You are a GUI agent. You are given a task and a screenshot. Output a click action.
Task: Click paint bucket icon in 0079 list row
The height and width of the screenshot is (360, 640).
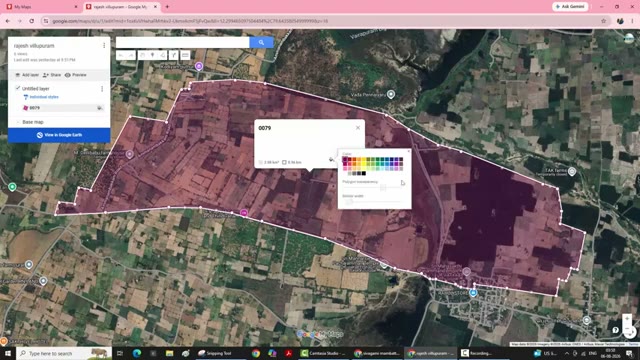[x=99, y=108]
